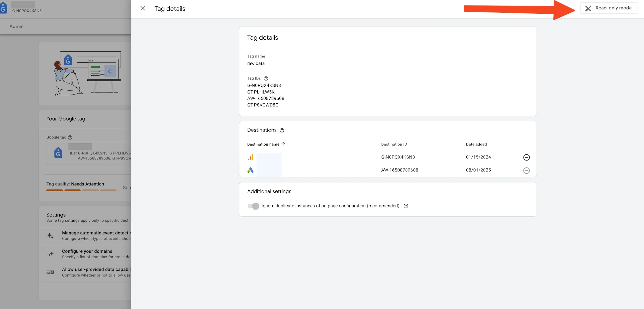The image size is (644, 309).
Task: Click the Google tag illustration image
Action: tap(88, 73)
